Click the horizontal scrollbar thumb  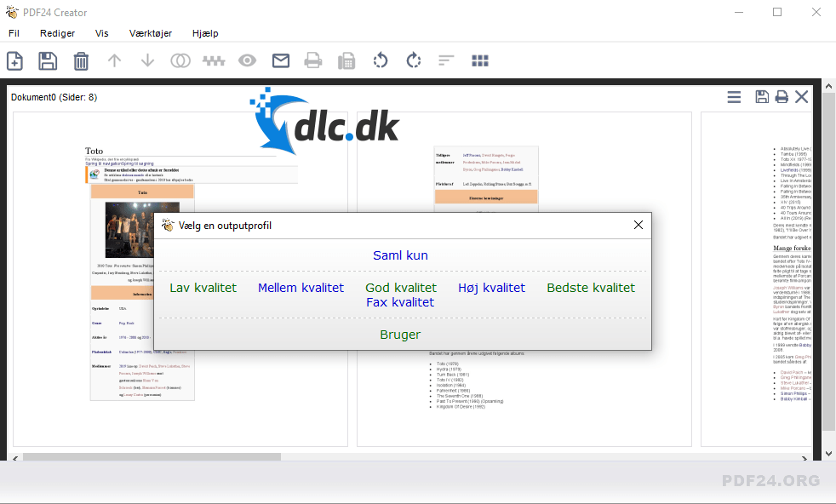click(152, 457)
